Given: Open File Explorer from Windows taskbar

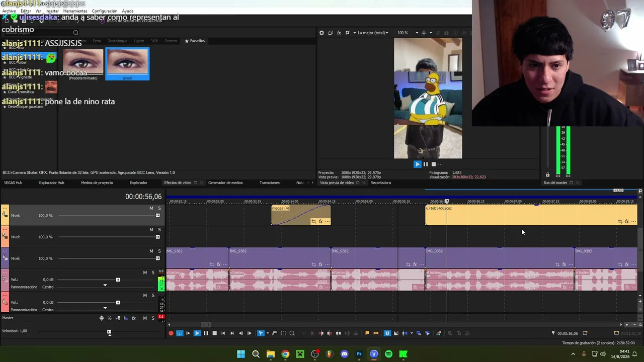Looking at the screenshot, I should coord(271,354).
